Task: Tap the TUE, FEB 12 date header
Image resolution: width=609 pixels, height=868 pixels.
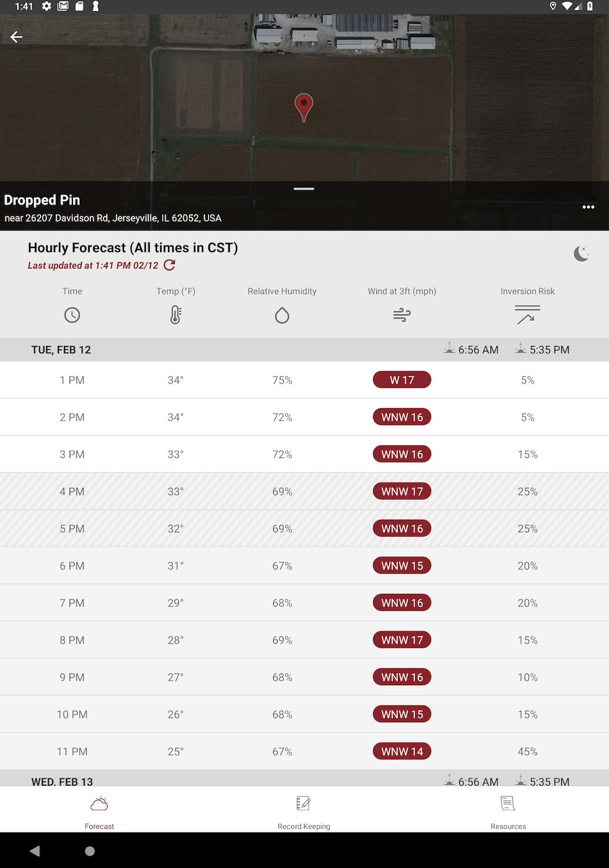Action: point(61,350)
